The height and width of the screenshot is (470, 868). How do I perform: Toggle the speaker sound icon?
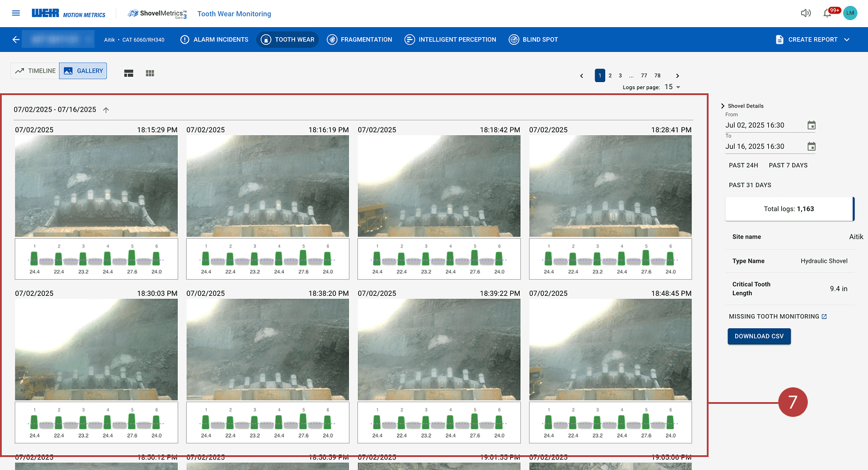805,13
